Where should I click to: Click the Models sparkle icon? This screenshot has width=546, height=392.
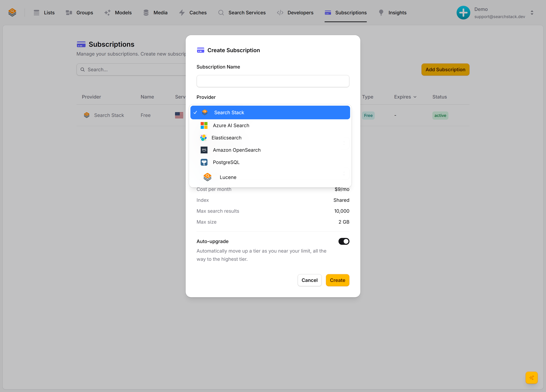107,12
